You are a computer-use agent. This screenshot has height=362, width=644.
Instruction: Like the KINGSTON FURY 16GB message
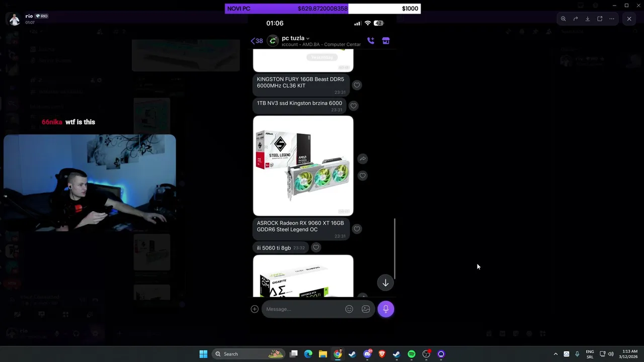pyautogui.click(x=357, y=85)
